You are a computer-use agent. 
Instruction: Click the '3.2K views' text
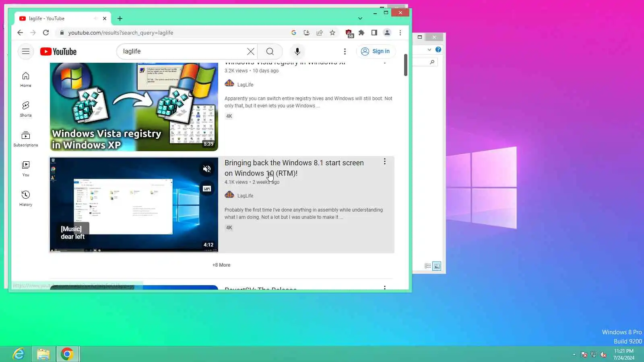point(236,71)
